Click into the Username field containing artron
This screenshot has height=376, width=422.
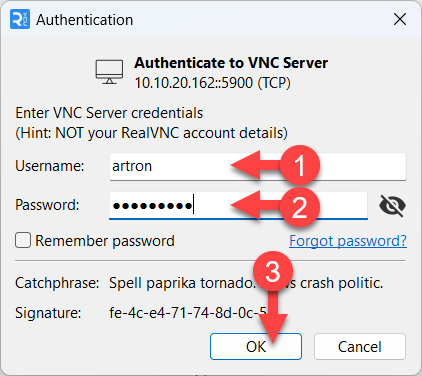click(258, 166)
